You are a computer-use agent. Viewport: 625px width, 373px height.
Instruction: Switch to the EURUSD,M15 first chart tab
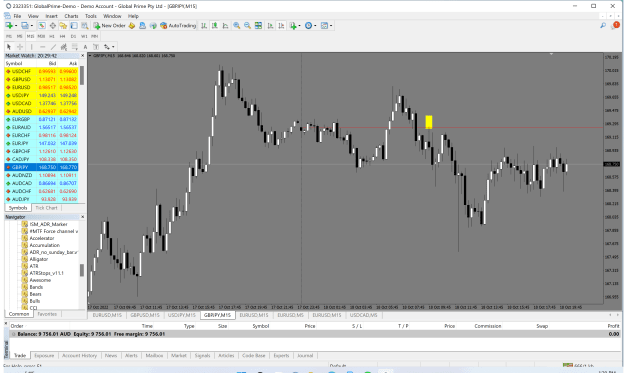tap(107, 315)
